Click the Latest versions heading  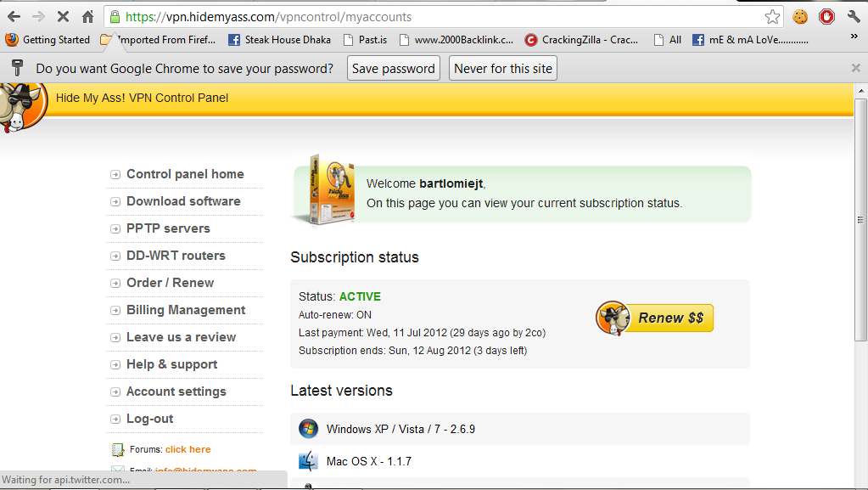click(x=342, y=391)
